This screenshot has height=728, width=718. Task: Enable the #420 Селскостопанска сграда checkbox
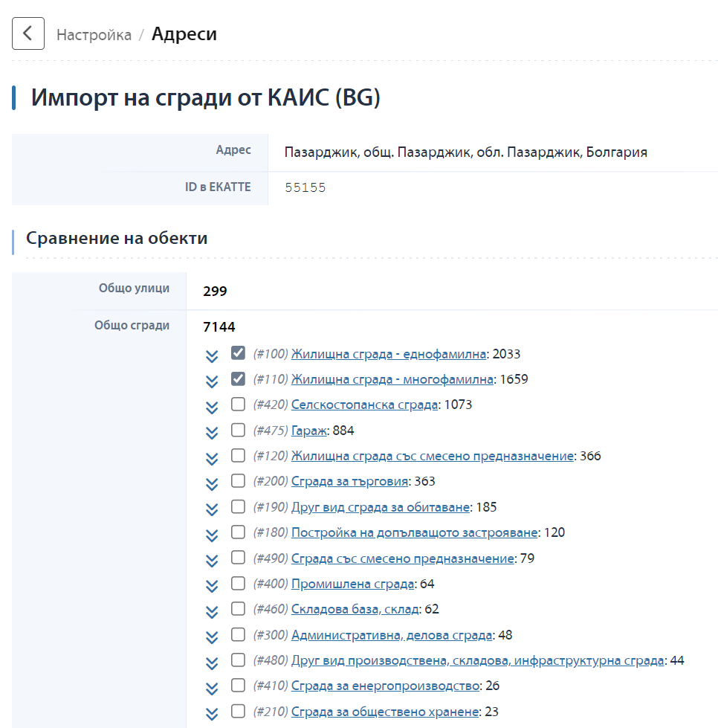(x=238, y=404)
